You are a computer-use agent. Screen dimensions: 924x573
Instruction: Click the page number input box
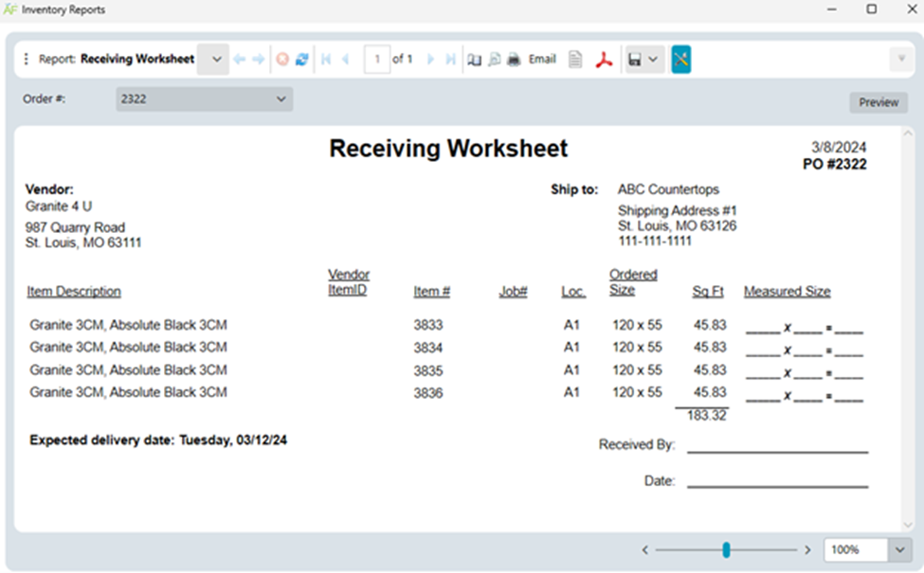coord(377,59)
